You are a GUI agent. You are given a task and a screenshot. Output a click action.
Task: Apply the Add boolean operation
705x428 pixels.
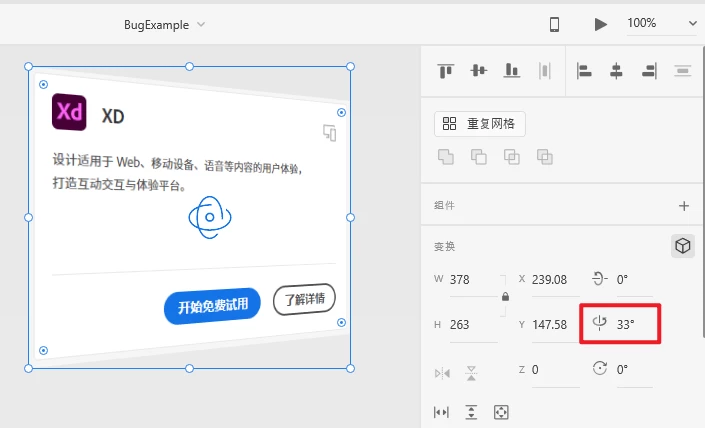tap(446, 157)
